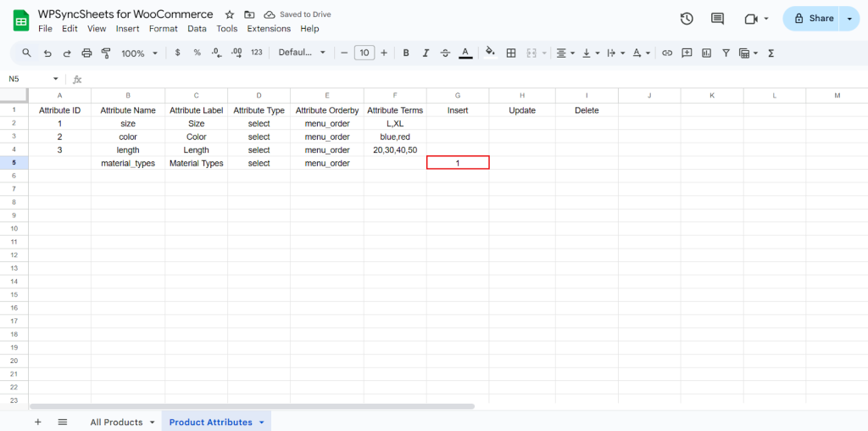Increase decimal places
Screen dimensions: 868x431
pos(236,53)
